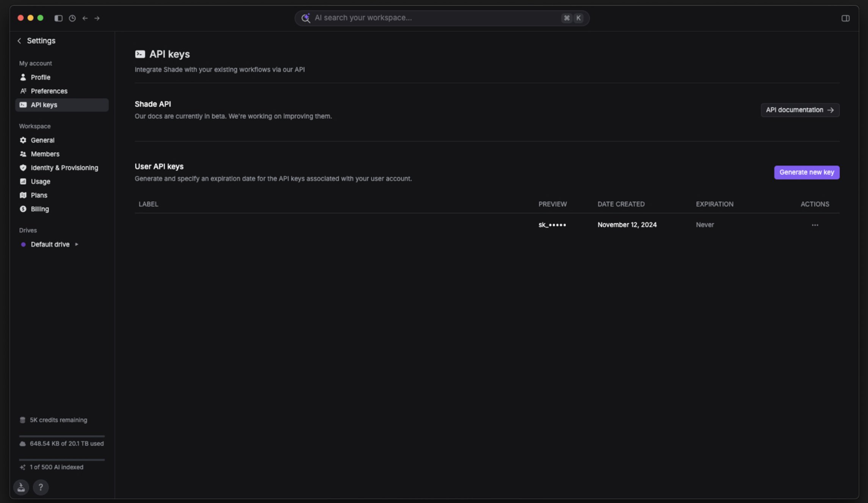Image resolution: width=868 pixels, height=503 pixels.
Task: Open the downloads tray icon bottom left
Action: click(x=21, y=487)
